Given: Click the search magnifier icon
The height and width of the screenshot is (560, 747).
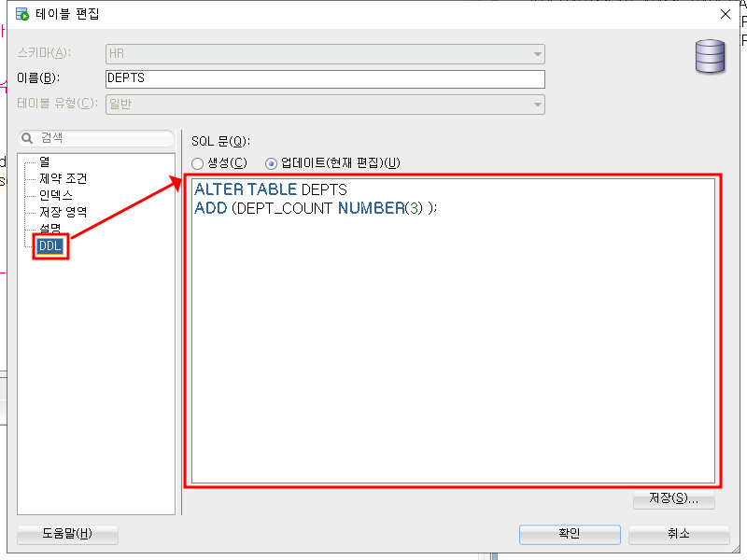Looking at the screenshot, I should pyautogui.click(x=27, y=138).
